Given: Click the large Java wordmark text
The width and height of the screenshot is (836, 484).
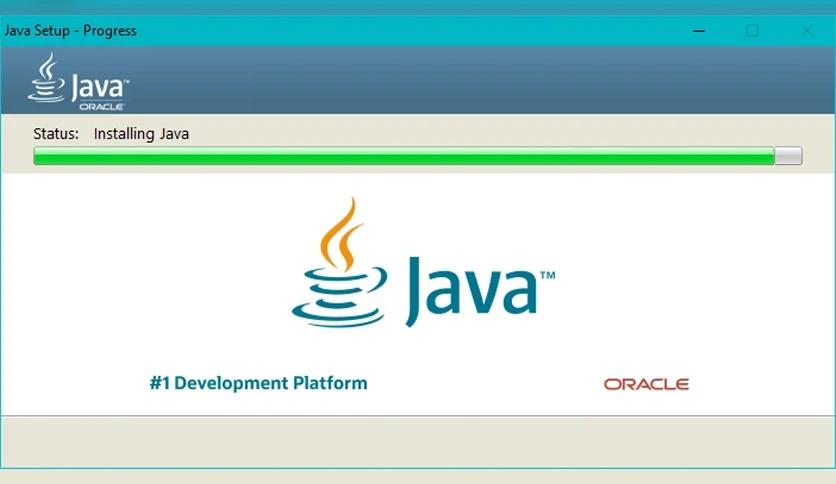Looking at the screenshot, I should click(x=472, y=291).
